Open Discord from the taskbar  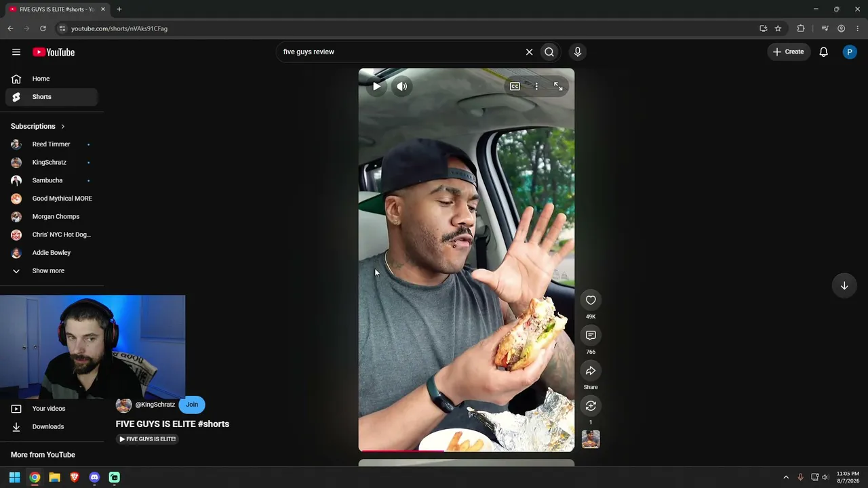tap(94, 477)
